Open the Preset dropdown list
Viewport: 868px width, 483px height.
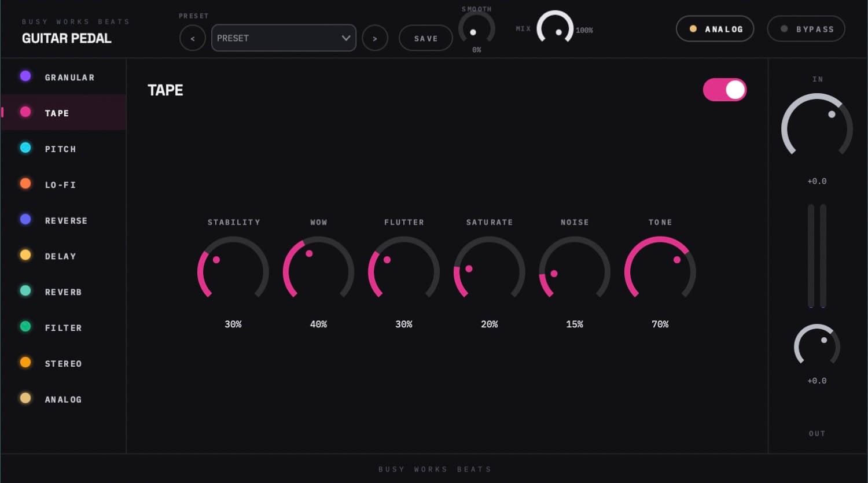284,38
